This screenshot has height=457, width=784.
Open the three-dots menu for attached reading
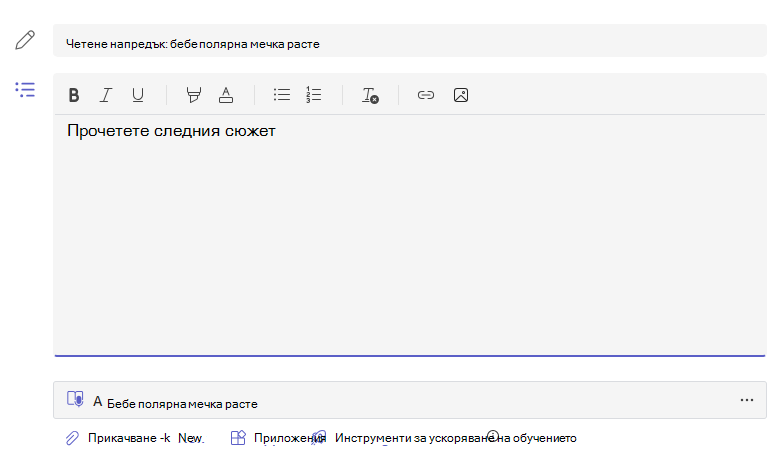coord(747,400)
